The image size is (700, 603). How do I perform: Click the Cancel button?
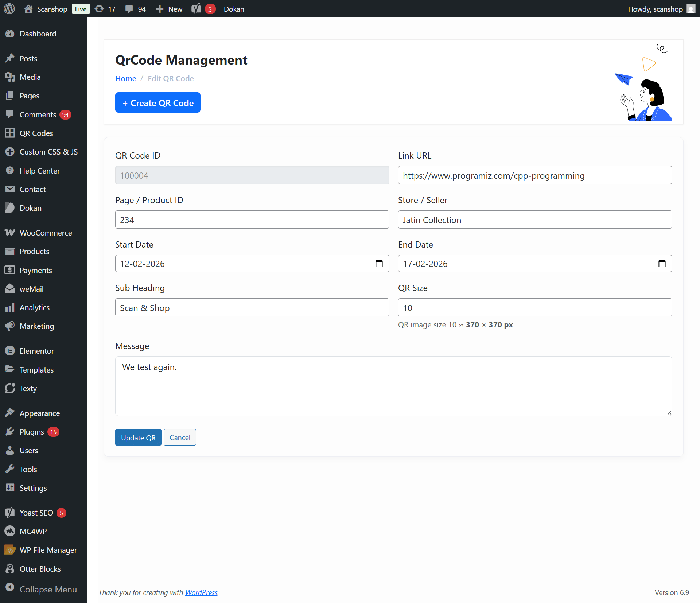(x=180, y=437)
